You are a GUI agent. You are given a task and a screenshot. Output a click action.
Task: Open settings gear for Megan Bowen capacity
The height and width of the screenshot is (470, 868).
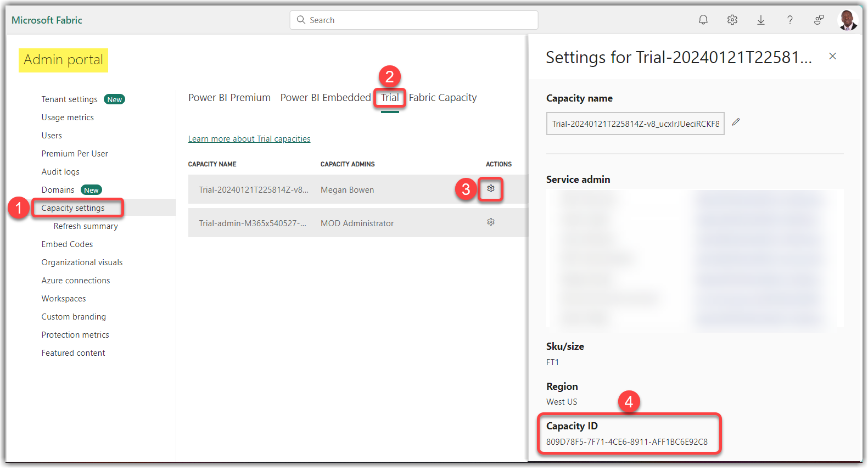(x=491, y=189)
